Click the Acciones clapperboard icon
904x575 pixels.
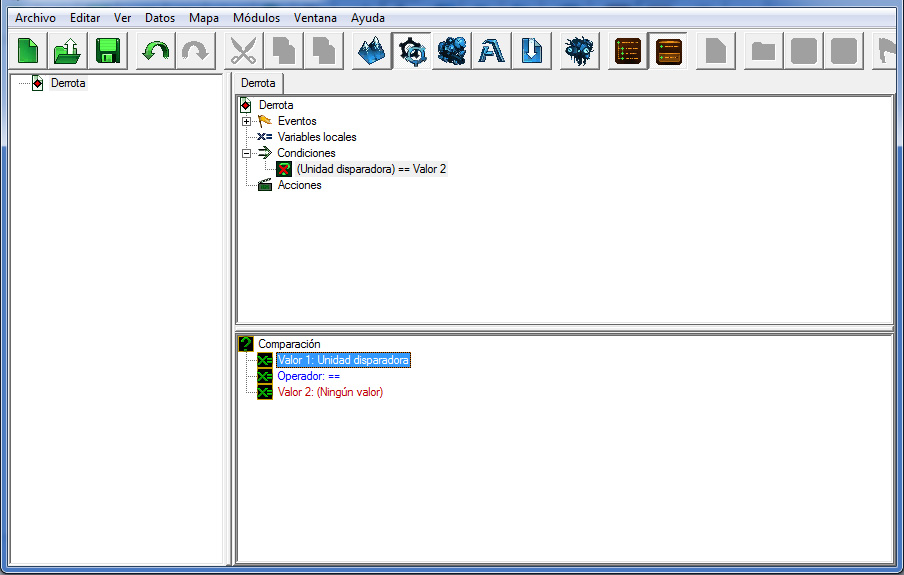tap(265, 185)
